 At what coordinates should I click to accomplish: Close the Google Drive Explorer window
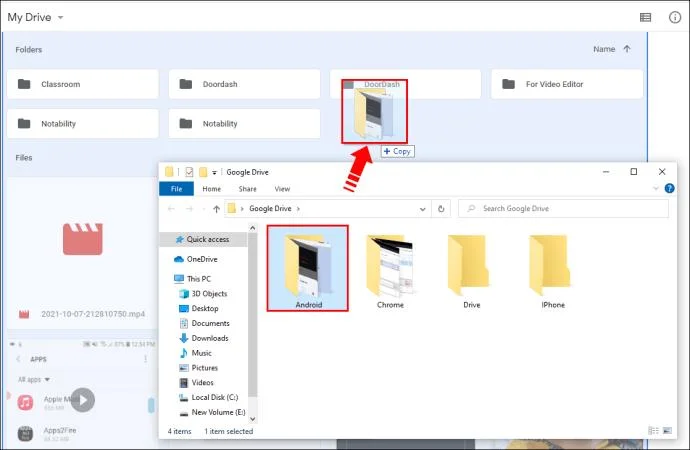pyautogui.click(x=662, y=172)
